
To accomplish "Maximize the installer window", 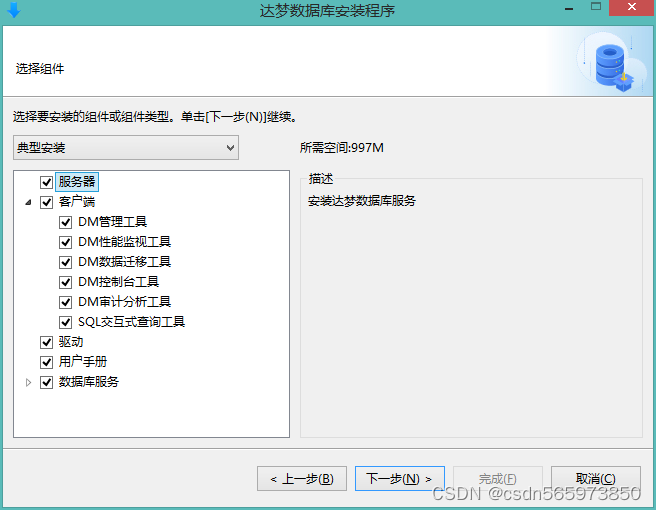I will tap(596, 7).
